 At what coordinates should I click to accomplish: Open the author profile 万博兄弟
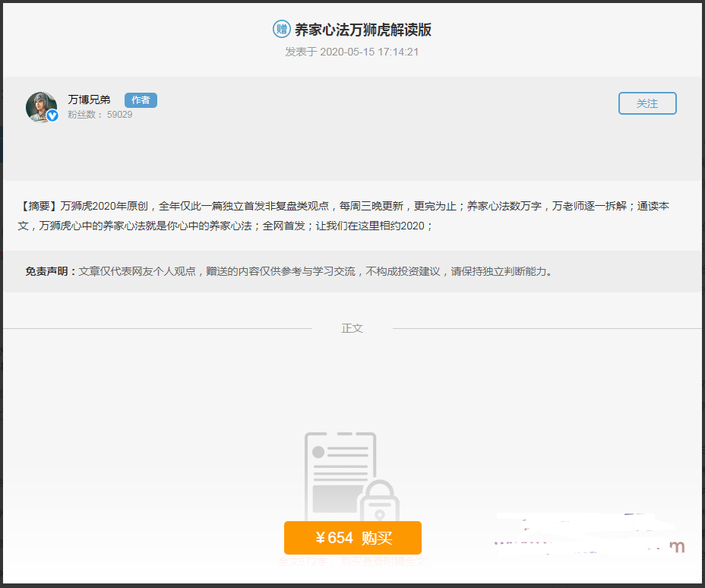coord(89,99)
